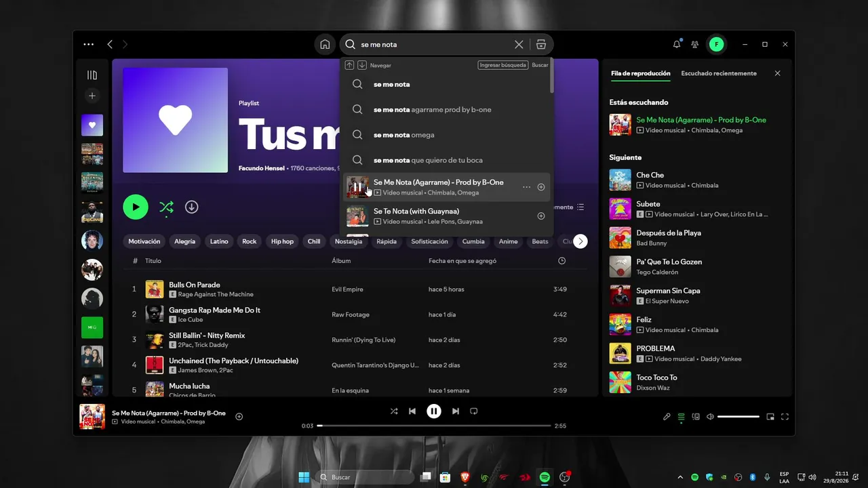The image size is (868, 488).
Task: Sort by Fecha en que se agregó
Action: click(462, 261)
